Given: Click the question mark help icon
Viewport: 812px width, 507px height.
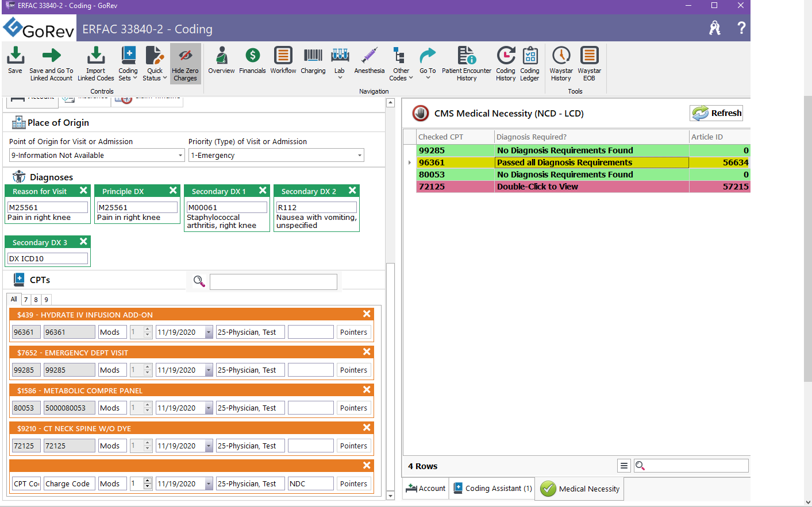Looking at the screenshot, I should (x=741, y=28).
